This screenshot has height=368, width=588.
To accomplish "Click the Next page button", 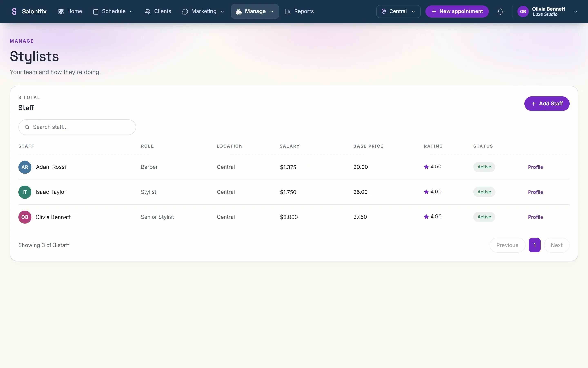I will pos(556,245).
